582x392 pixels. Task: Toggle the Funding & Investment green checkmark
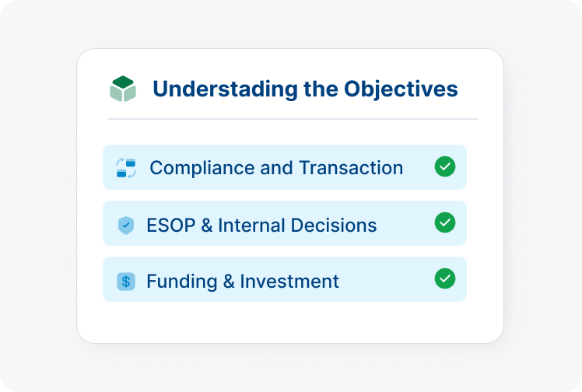pos(445,278)
